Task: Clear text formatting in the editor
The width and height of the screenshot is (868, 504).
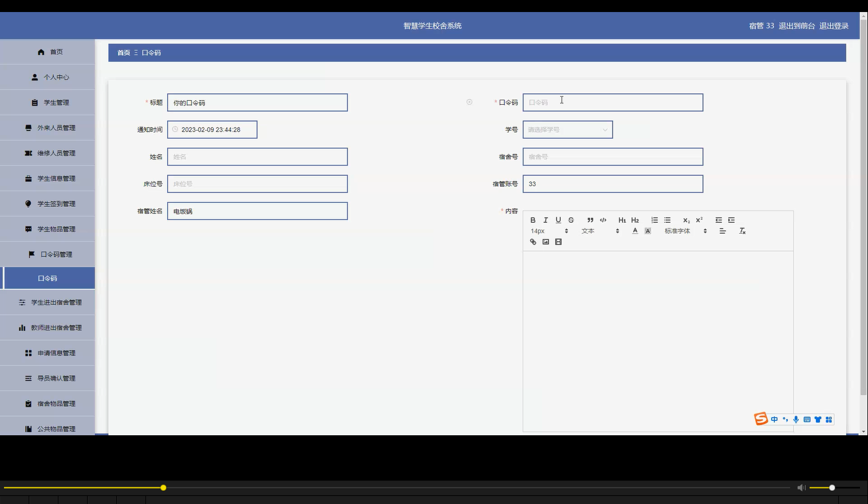Action: (x=742, y=231)
